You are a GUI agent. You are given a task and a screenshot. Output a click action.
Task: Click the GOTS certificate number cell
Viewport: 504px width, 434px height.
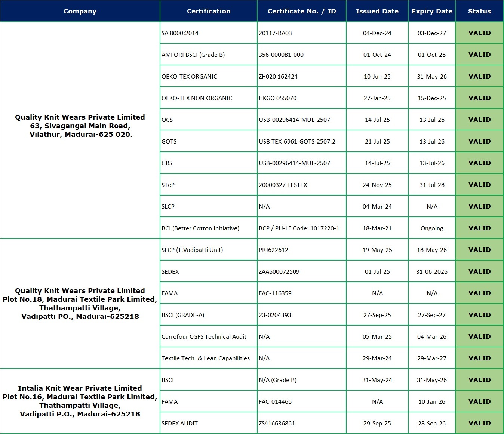click(x=297, y=141)
